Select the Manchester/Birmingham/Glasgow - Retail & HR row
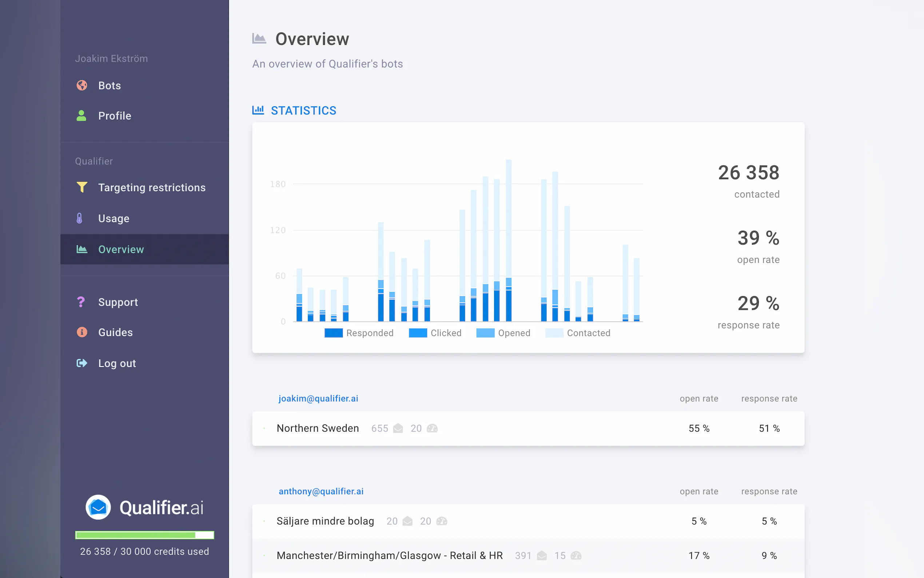924x578 pixels. tap(390, 555)
